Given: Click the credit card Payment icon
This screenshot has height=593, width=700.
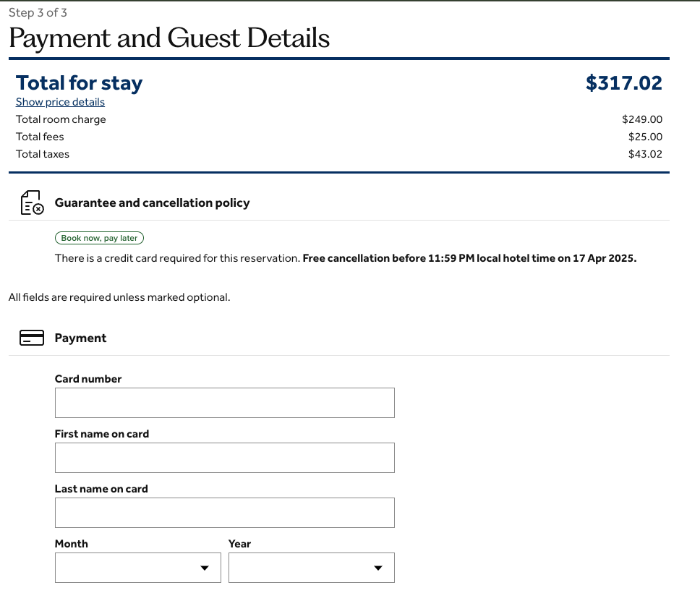Looking at the screenshot, I should click(x=31, y=338).
